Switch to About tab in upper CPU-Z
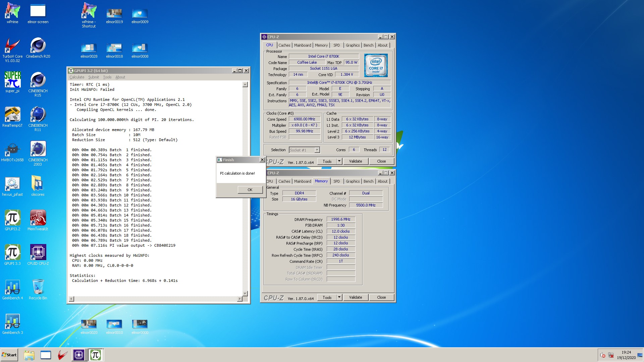This screenshot has width=644, height=362. [382, 45]
